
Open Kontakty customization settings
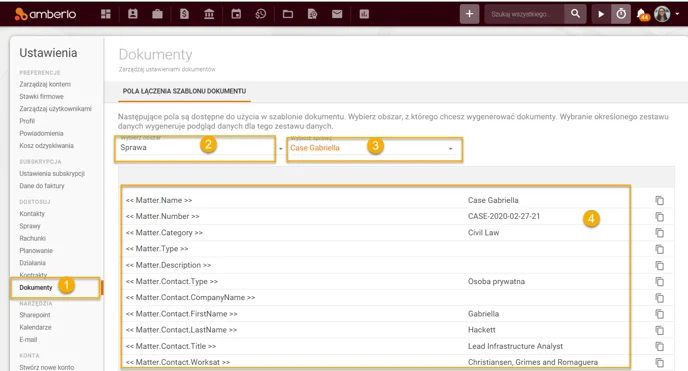coord(32,214)
